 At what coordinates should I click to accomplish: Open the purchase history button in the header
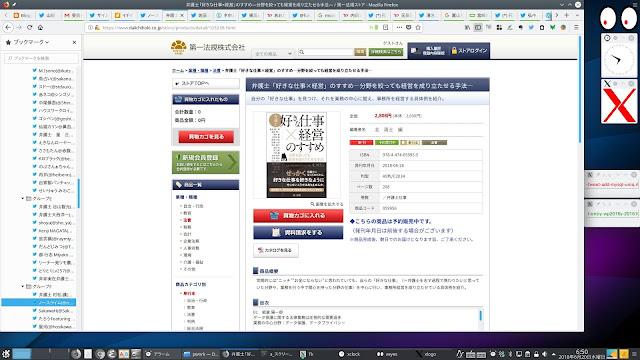(x=428, y=51)
